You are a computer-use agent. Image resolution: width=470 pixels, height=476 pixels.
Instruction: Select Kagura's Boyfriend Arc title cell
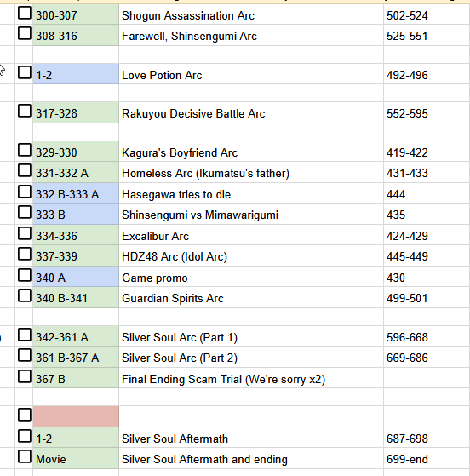click(x=251, y=152)
